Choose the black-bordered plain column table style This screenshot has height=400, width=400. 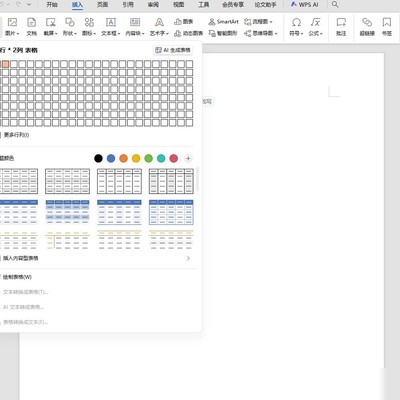(x=119, y=181)
